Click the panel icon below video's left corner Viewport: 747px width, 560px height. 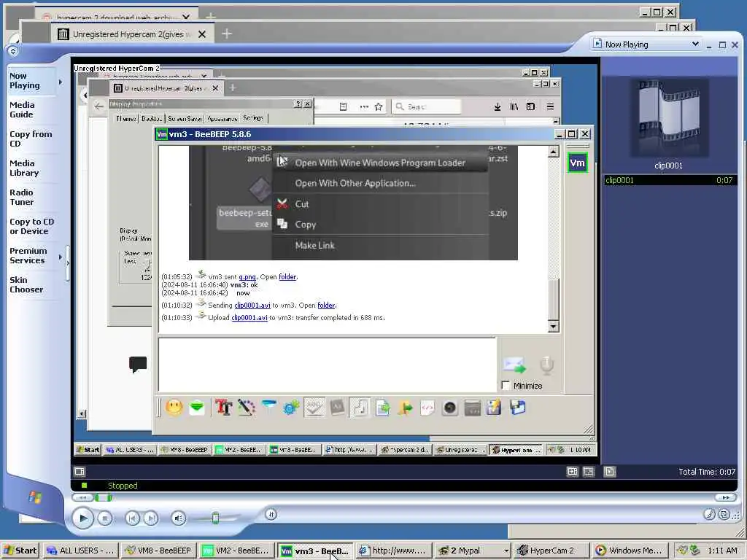click(x=80, y=472)
